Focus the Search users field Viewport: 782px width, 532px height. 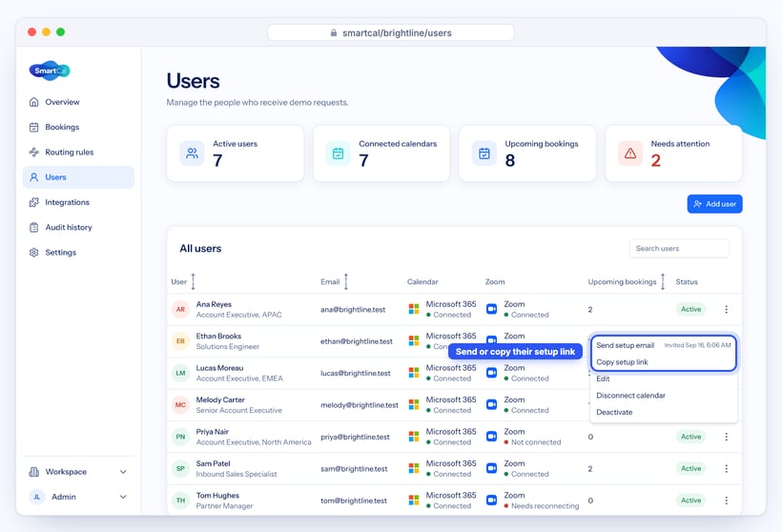tap(679, 248)
